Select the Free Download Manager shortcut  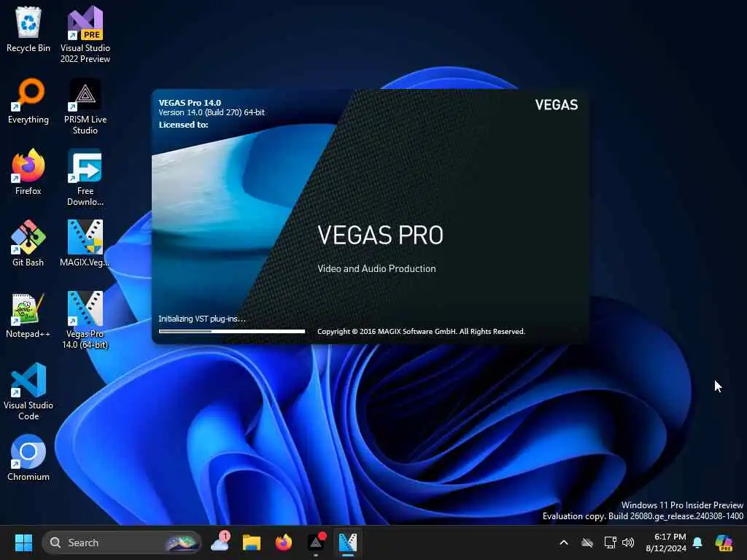point(85,177)
